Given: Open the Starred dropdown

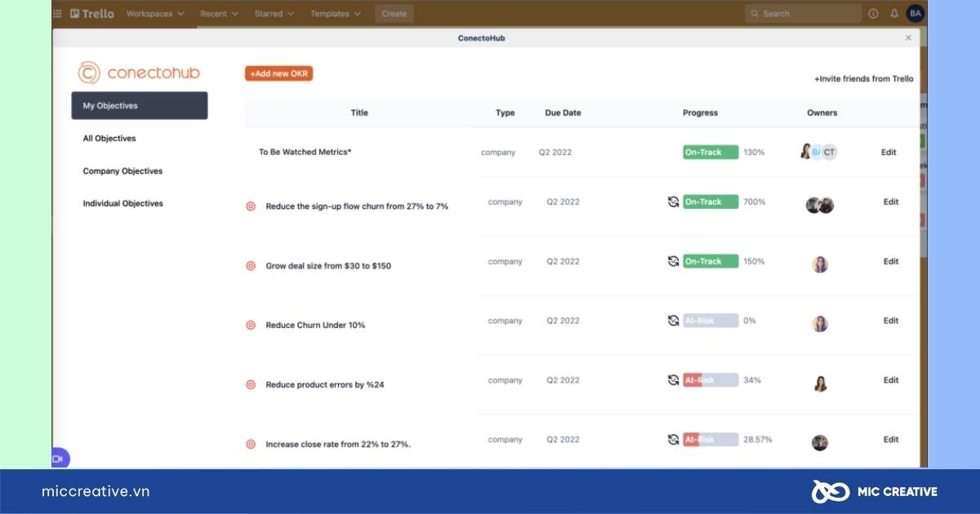Looking at the screenshot, I should 274,14.
